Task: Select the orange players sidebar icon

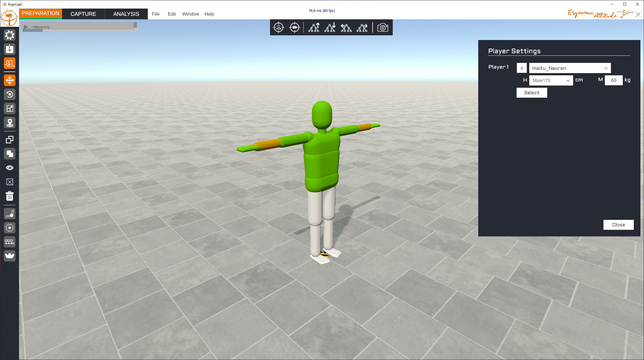Action: pos(10,63)
